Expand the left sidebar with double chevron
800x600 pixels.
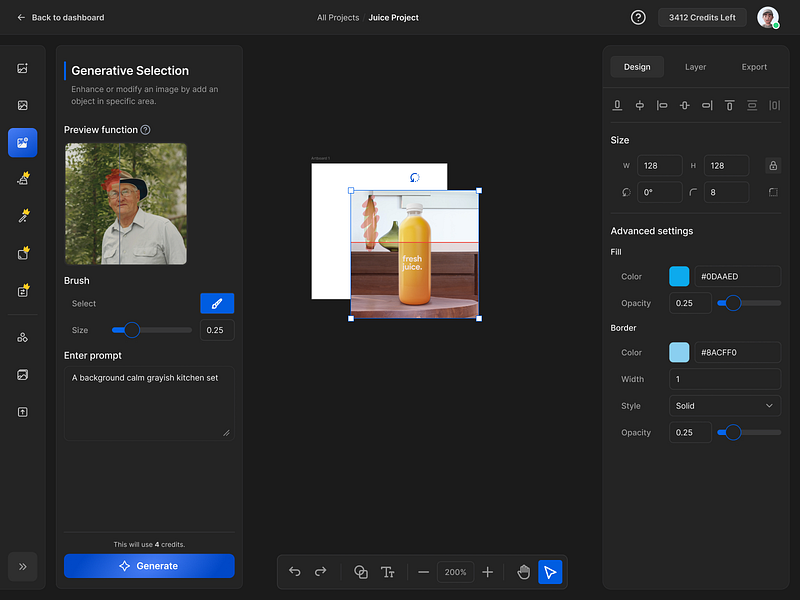(23, 566)
